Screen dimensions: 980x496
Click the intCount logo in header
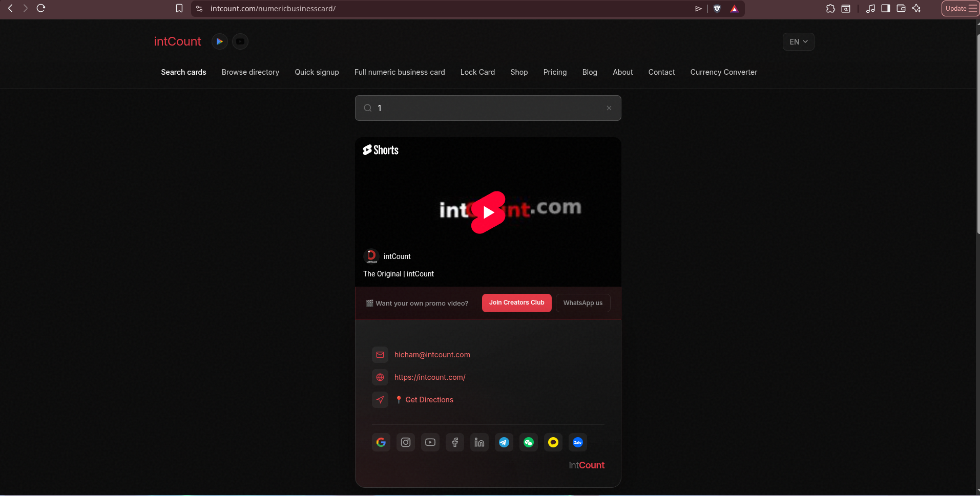177,41
